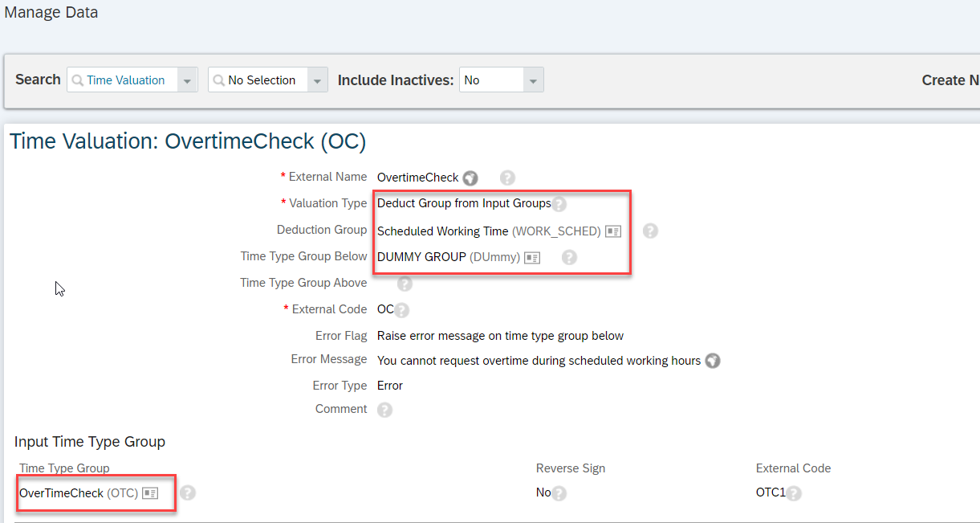The image size is (980, 523).
Task: Open the No Selection dropdown arrow
Action: 318,80
